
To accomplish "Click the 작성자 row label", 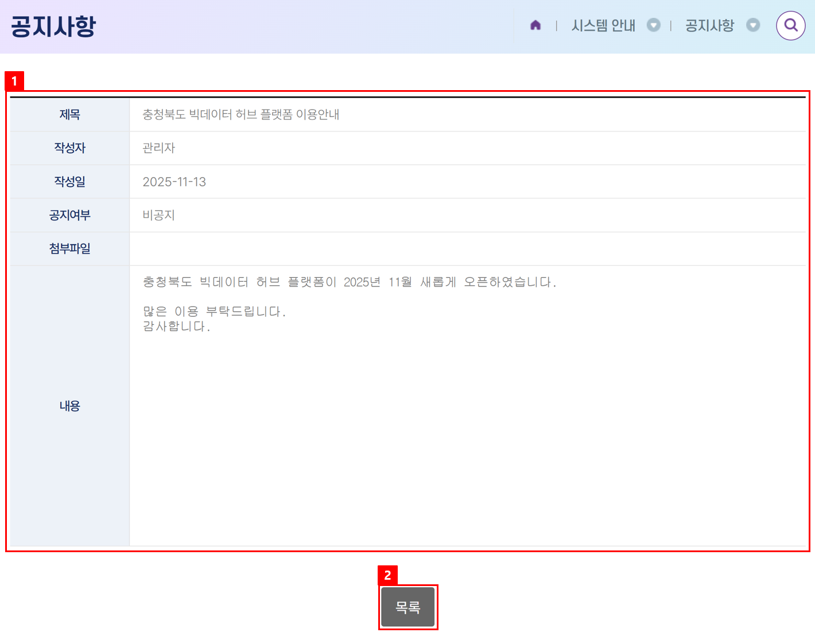I will (69, 148).
